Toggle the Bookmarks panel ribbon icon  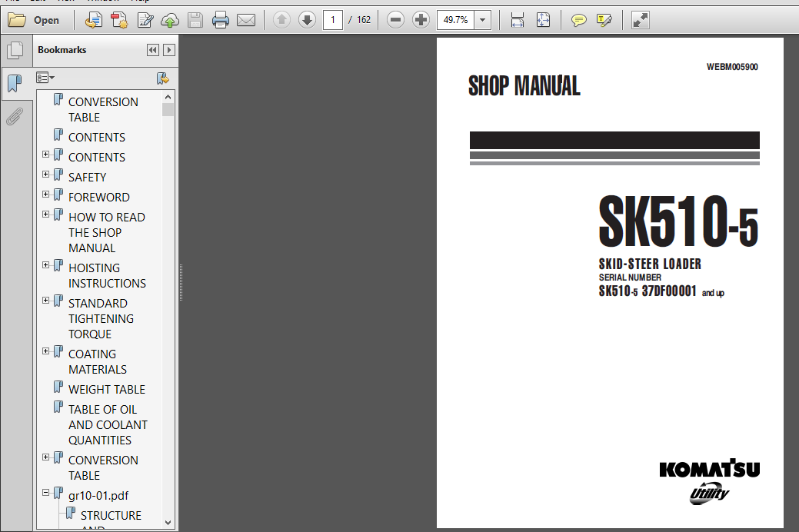(x=15, y=83)
